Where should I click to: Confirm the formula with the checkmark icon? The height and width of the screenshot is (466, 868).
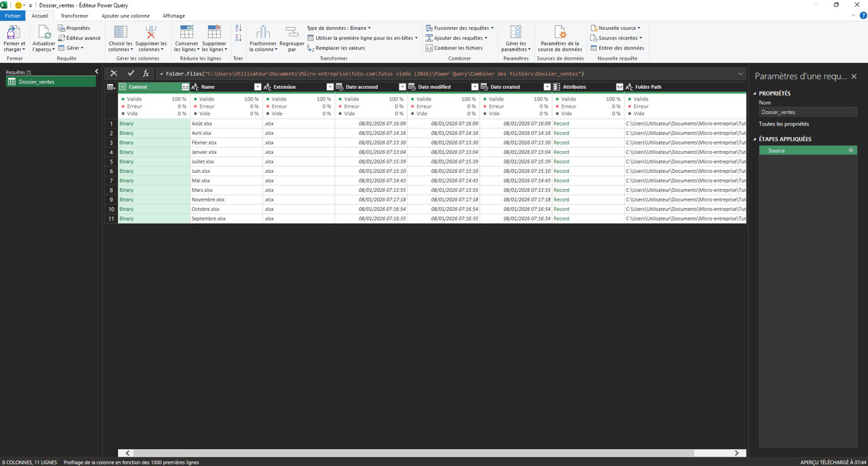pos(130,73)
